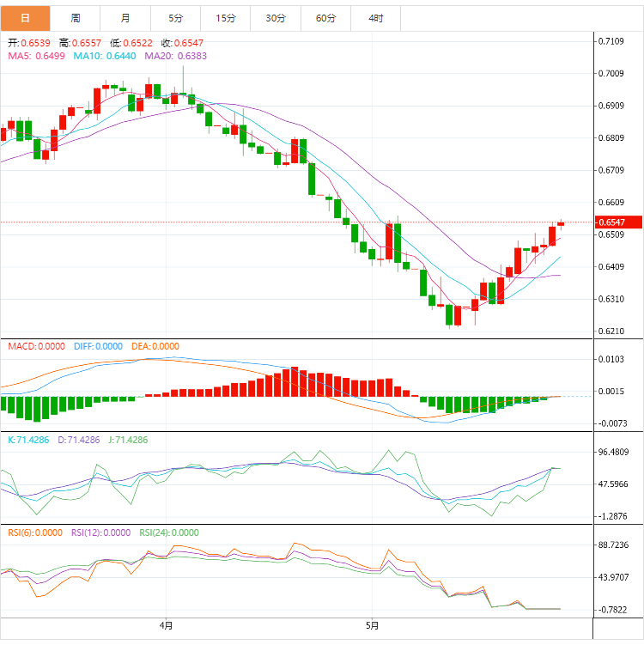Viewport: 644px width, 645px height.
Task: Click the DIFF:0.0000 label
Action: coord(98,346)
